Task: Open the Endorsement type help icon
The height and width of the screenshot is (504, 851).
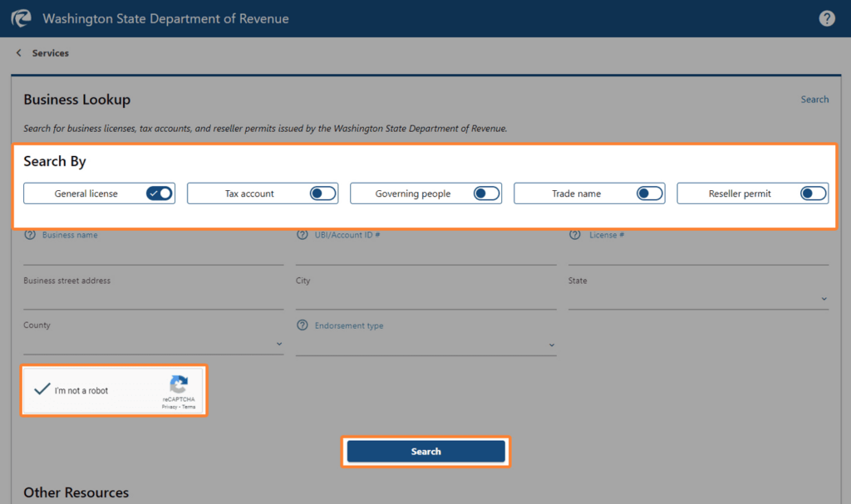Action: coord(303,325)
